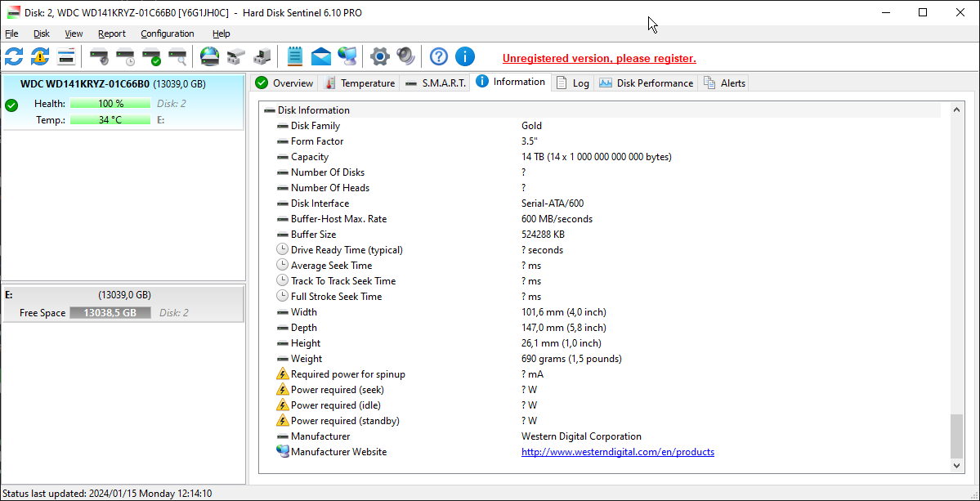Click the Drive Ready Time clock icon

283,250
